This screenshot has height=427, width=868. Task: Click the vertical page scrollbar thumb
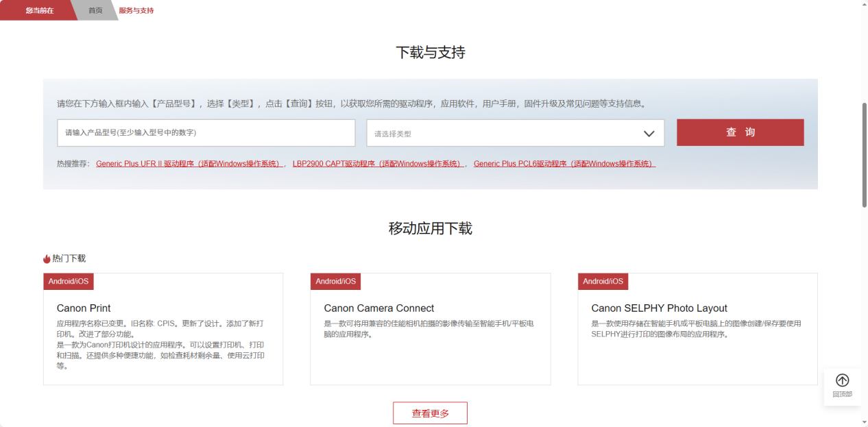864,154
